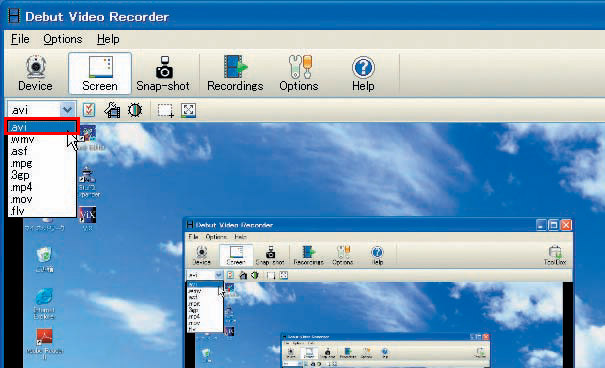Switch to Screen capture mode
605x368 pixels.
(100, 74)
